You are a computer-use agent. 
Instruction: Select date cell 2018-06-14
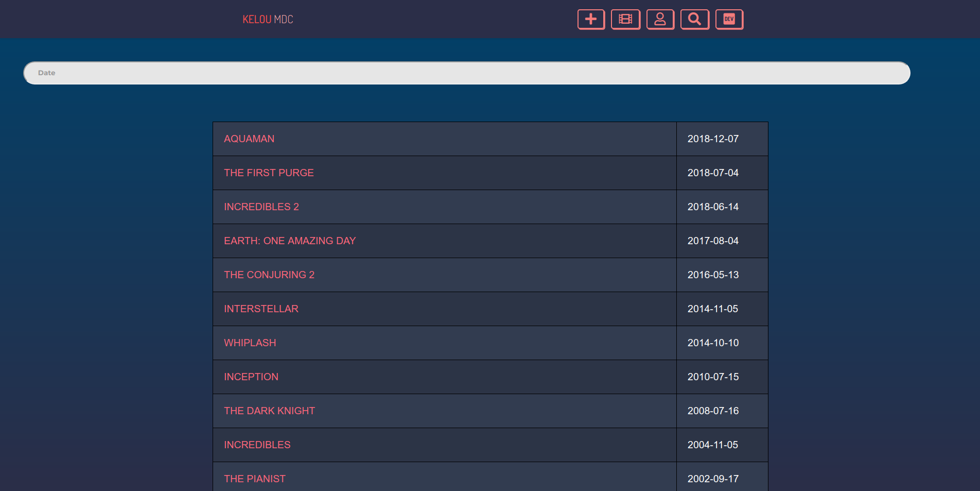[722, 207]
